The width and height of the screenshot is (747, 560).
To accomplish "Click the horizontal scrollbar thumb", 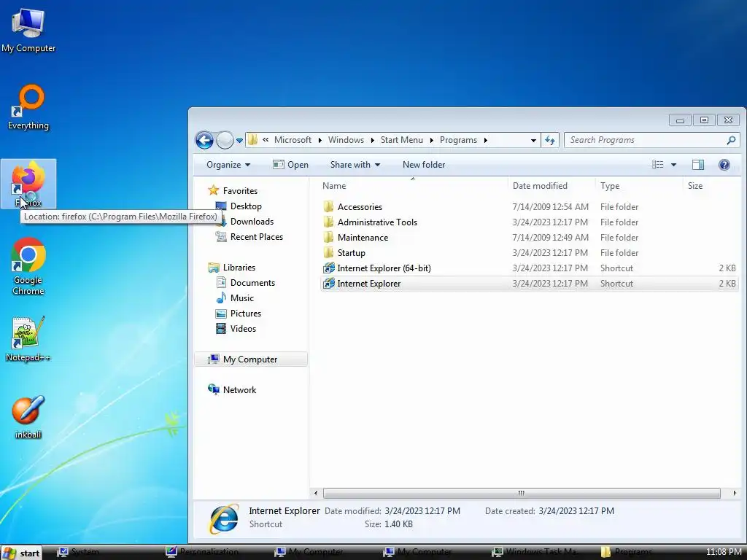I will click(522, 494).
